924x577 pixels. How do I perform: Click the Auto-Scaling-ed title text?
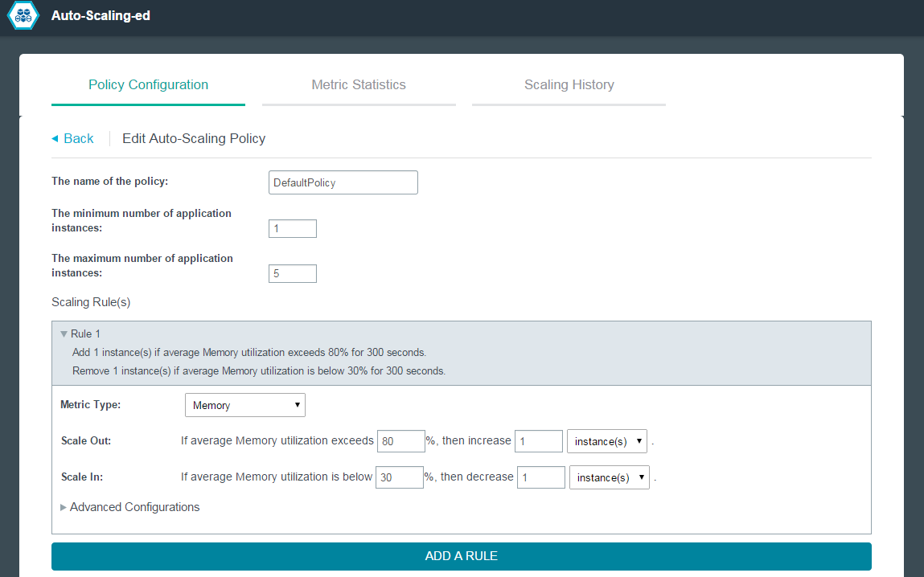[x=101, y=16]
